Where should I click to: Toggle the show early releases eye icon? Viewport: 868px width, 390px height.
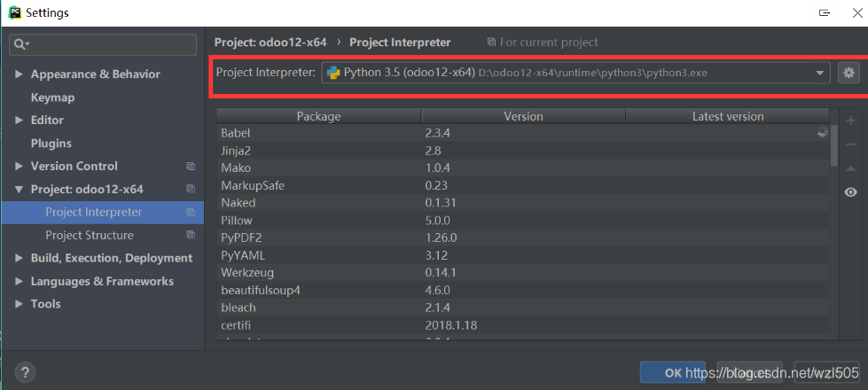(x=851, y=192)
